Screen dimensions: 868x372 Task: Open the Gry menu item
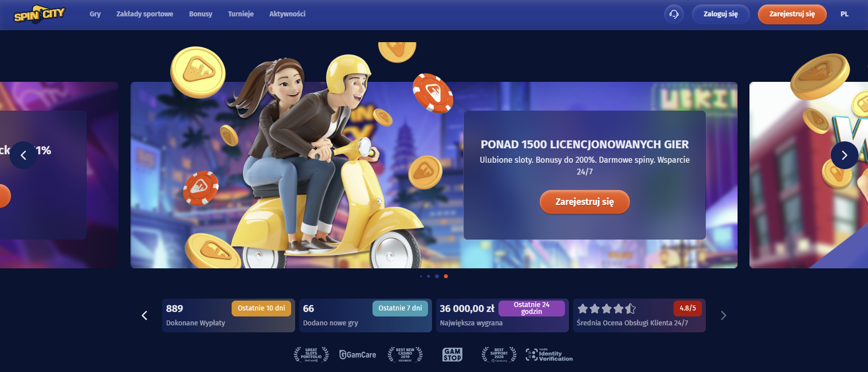[95, 14]
